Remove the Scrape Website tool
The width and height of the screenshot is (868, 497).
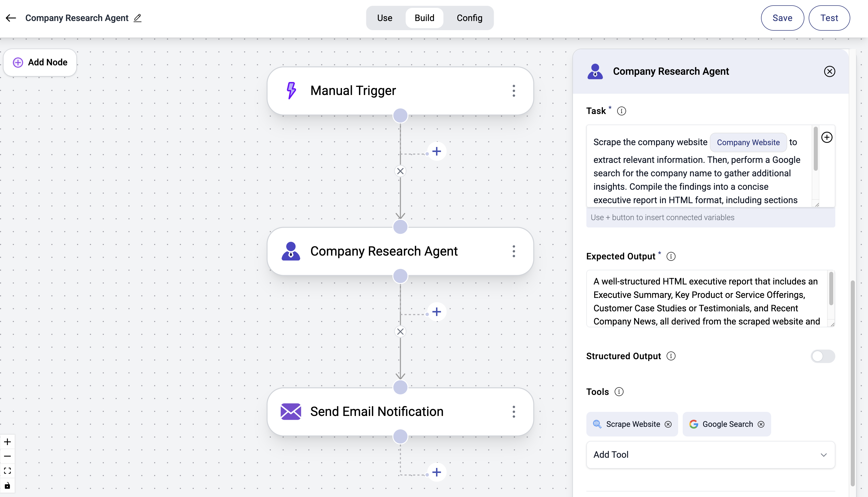point(668,424)
